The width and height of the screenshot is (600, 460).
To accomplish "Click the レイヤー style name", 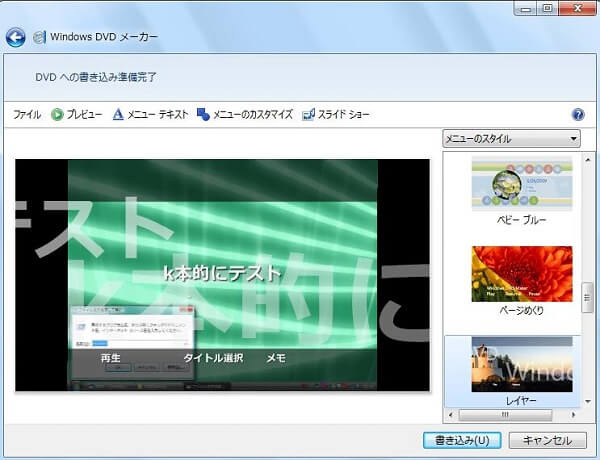I will point(521,401).
